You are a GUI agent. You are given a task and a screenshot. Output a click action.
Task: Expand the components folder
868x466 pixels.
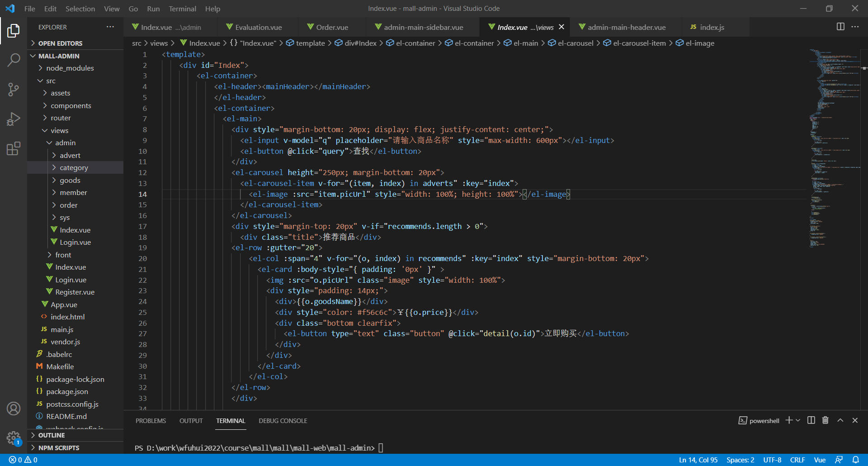point(75,105)
